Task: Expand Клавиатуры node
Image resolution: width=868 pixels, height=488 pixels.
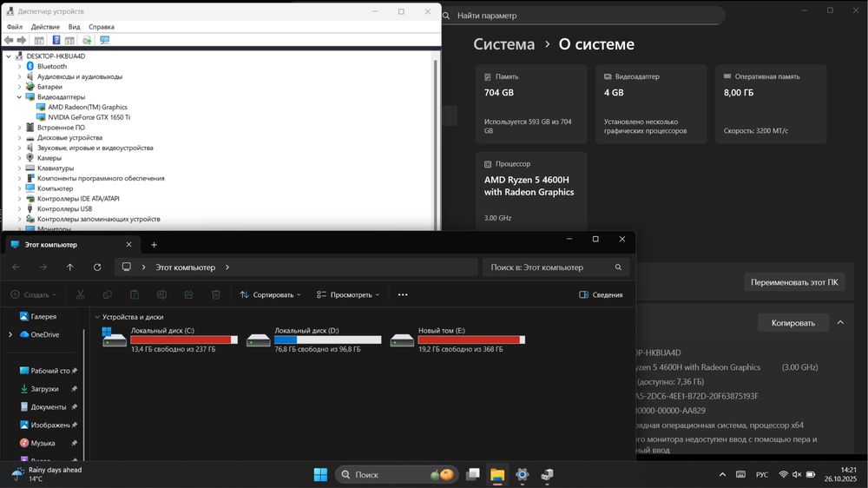Action: [x=19, y=168]
